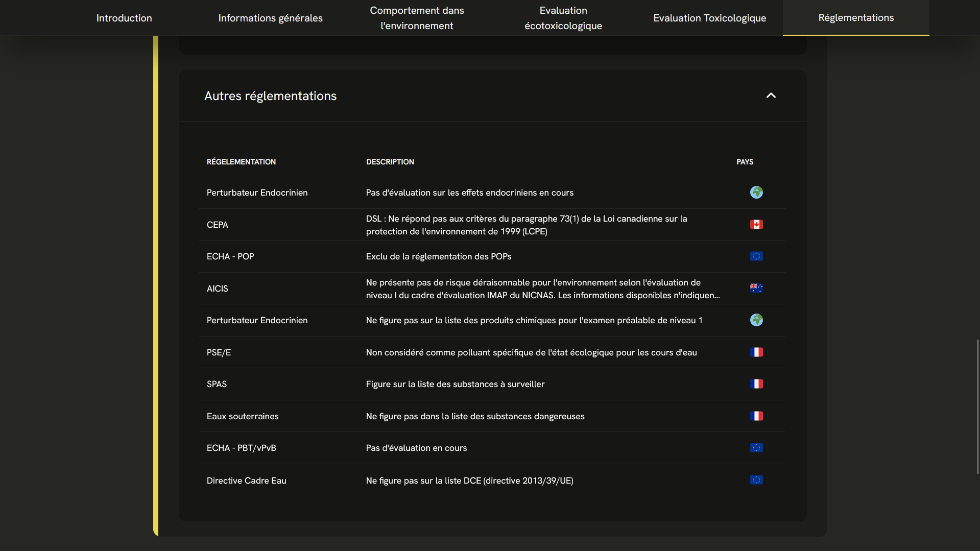Switch to Informations générales tab
980x551 pixels.
270,18
